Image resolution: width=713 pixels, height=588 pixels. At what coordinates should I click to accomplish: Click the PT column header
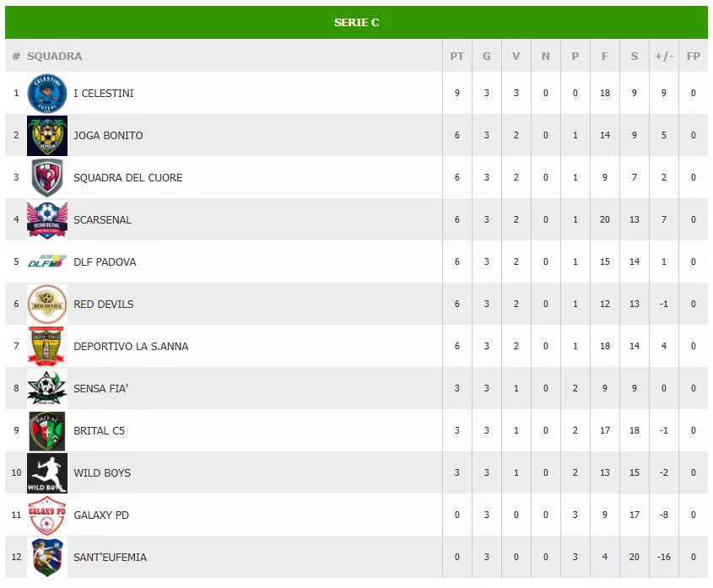pos(456,57)
